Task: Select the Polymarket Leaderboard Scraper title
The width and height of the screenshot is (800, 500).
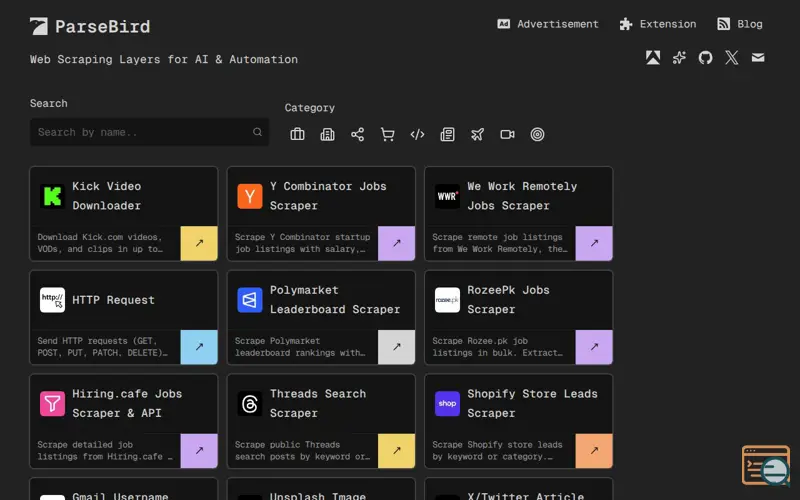Action: (335, 299)
